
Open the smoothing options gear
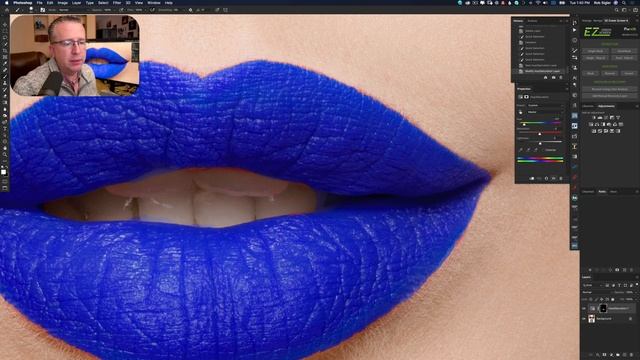click(x=190, y=10)
